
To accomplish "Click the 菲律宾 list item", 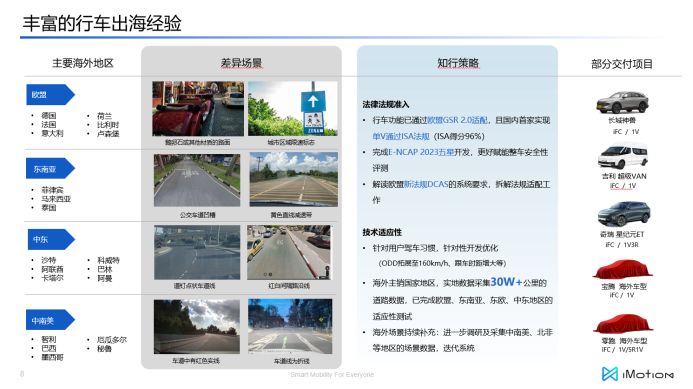I will tap(53, 190).
